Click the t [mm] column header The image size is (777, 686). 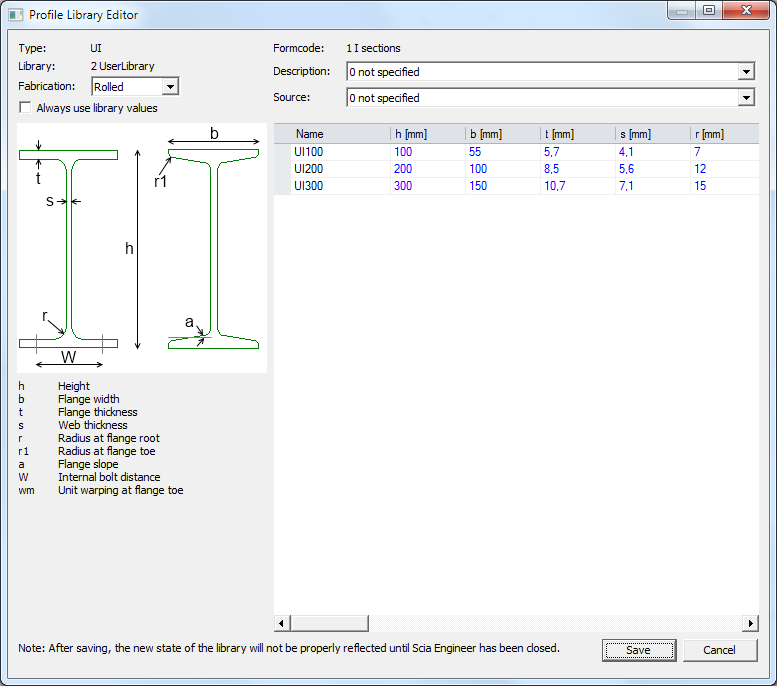[578, 134]
